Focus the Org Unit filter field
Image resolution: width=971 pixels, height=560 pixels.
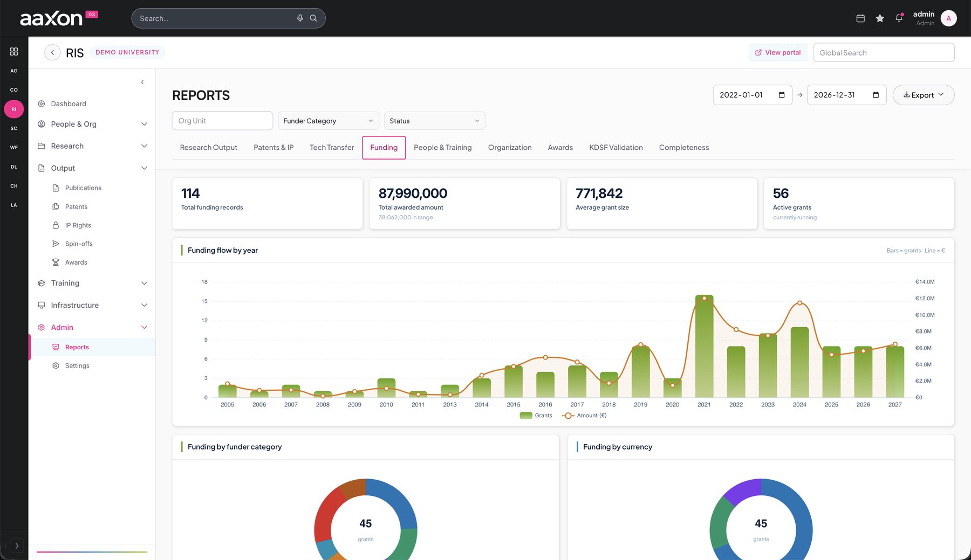222,121
